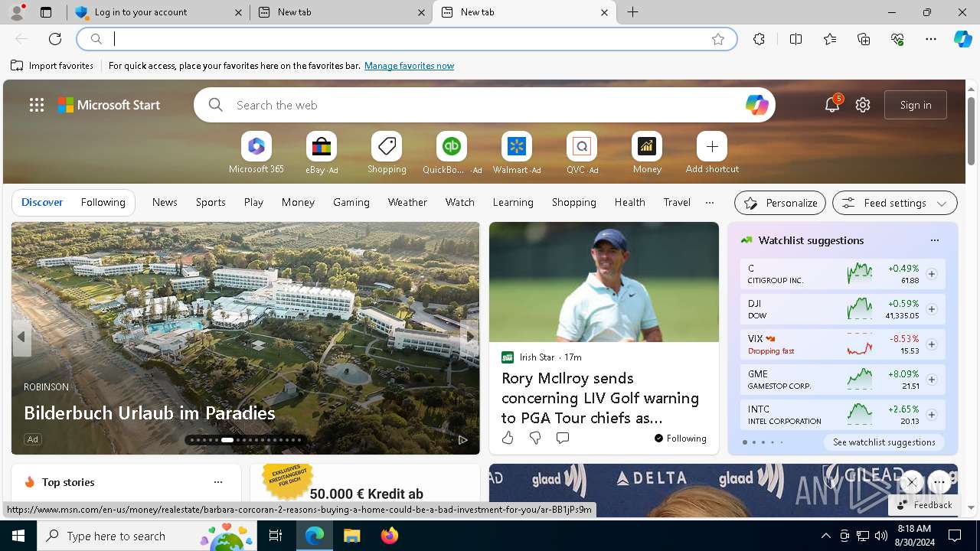Viewport: 980px width, 551px height.
Task: Open Top stories more options
Action: [x=218, y=482]
